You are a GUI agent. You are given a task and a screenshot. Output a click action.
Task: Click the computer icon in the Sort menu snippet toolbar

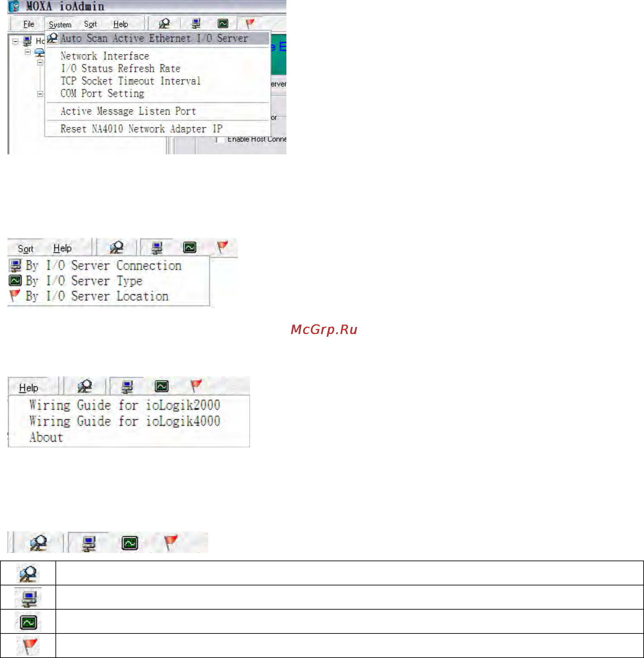(157, 248)
